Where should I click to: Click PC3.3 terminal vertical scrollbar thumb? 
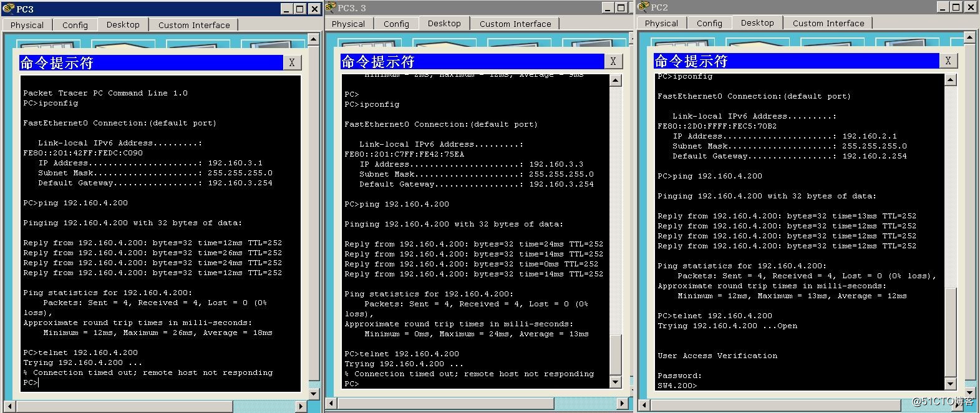[x=616, y=355]
